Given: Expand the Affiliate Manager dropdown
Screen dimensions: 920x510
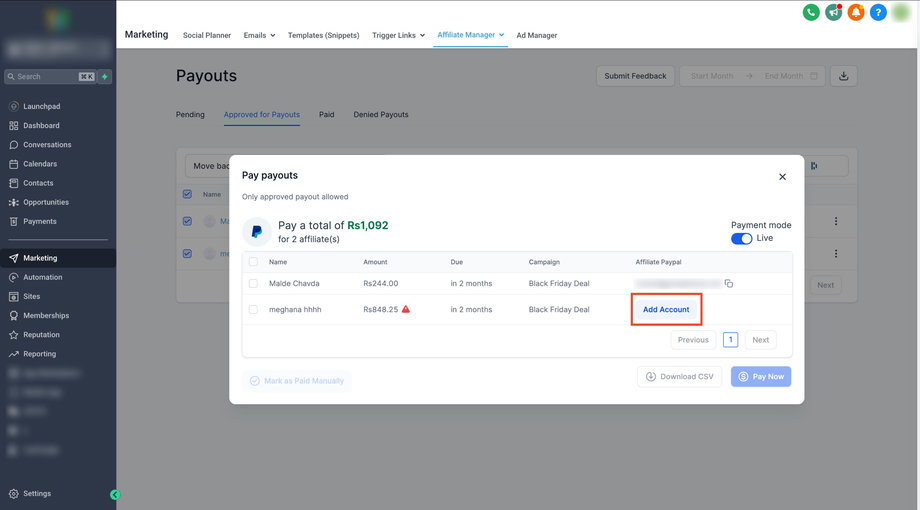Looking at the screenshot, I should [470, 35].
